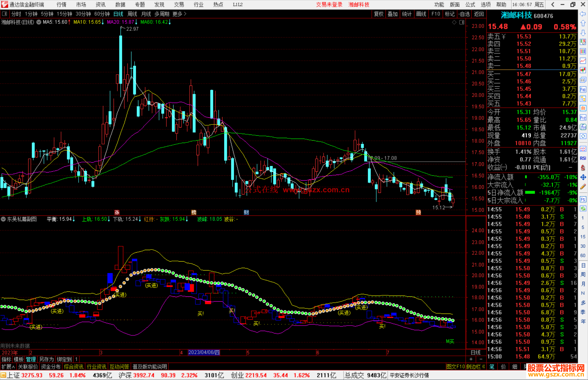Click the candlestick chart sidebar icon
The width and height of the screenshot is (588, 380).
pos(583,70)
